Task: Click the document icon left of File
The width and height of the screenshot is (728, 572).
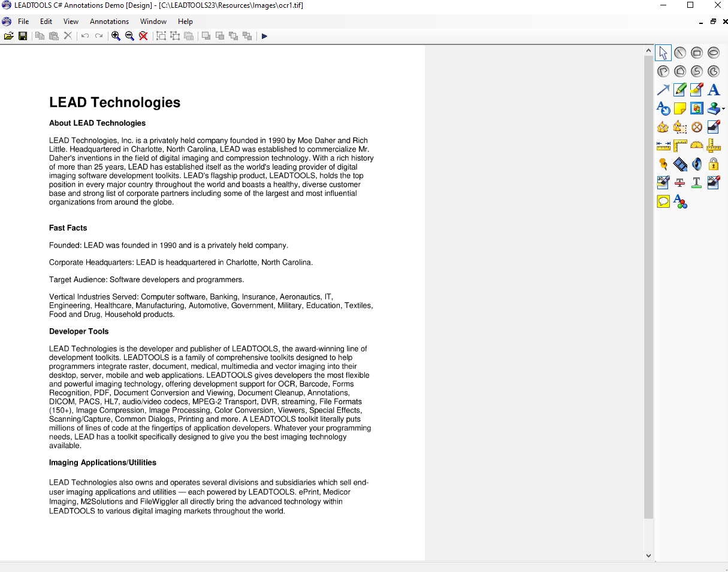Action: click(7, 22)
